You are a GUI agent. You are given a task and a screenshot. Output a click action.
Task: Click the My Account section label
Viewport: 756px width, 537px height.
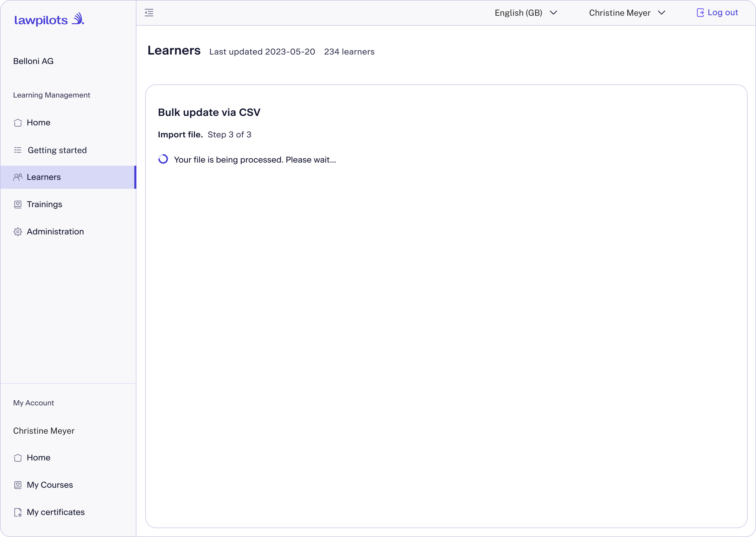point(34,403)
